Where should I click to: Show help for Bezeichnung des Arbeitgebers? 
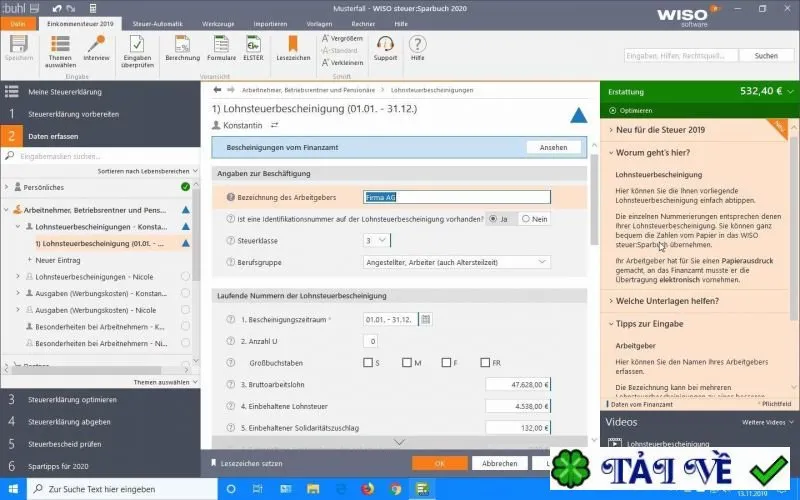[x=231, y=197]
